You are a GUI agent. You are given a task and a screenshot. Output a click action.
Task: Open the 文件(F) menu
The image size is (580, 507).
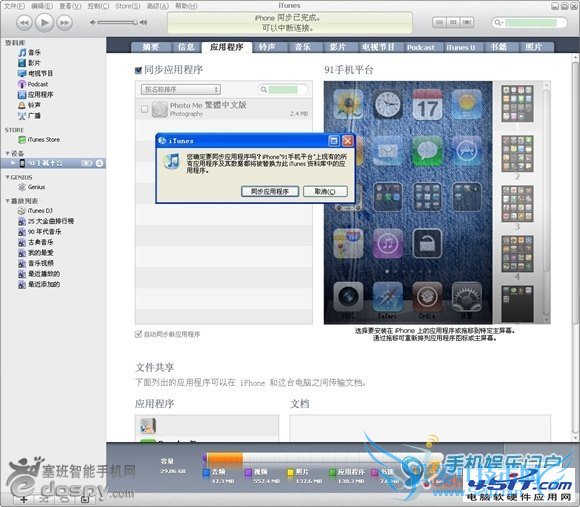coord(14,6)
